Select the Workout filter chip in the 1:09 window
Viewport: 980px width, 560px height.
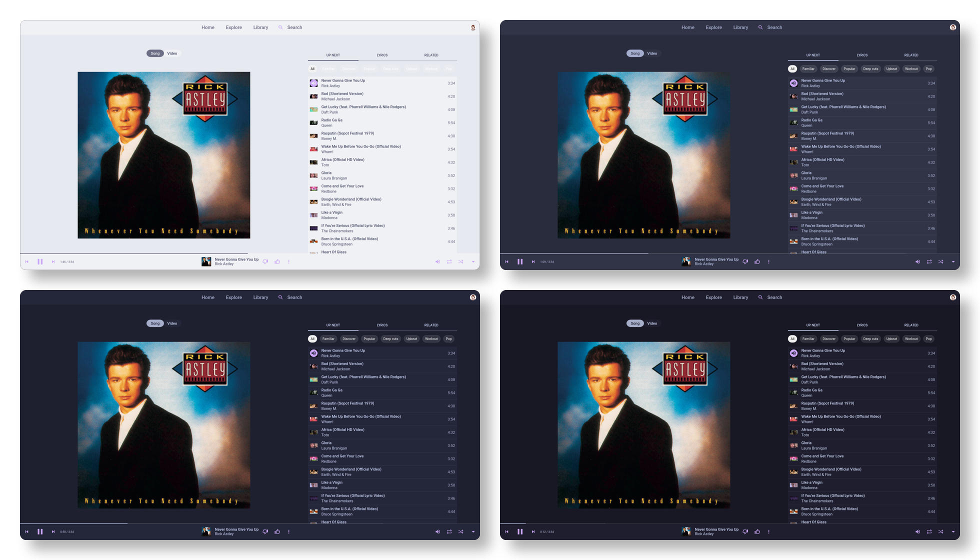coord(911,69)
